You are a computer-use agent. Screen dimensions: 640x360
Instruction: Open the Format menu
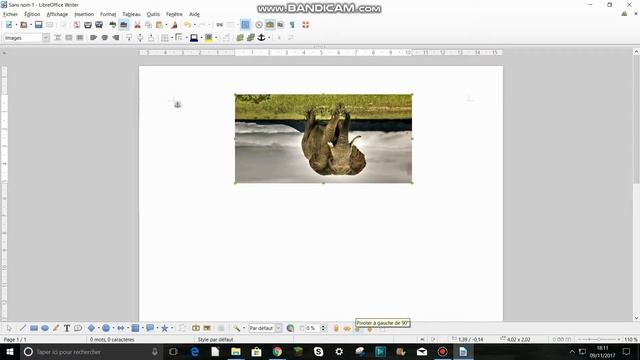click(x=108, y=14)
